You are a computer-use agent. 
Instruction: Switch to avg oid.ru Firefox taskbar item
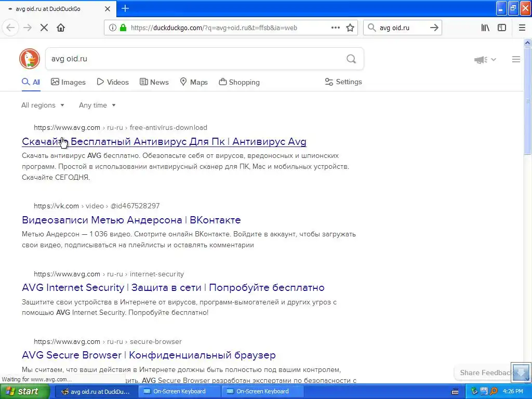tap(96, 391)
